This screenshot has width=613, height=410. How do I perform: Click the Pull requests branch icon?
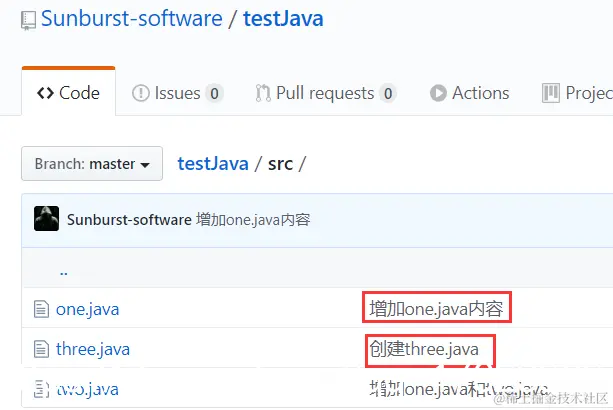point(263,93)
